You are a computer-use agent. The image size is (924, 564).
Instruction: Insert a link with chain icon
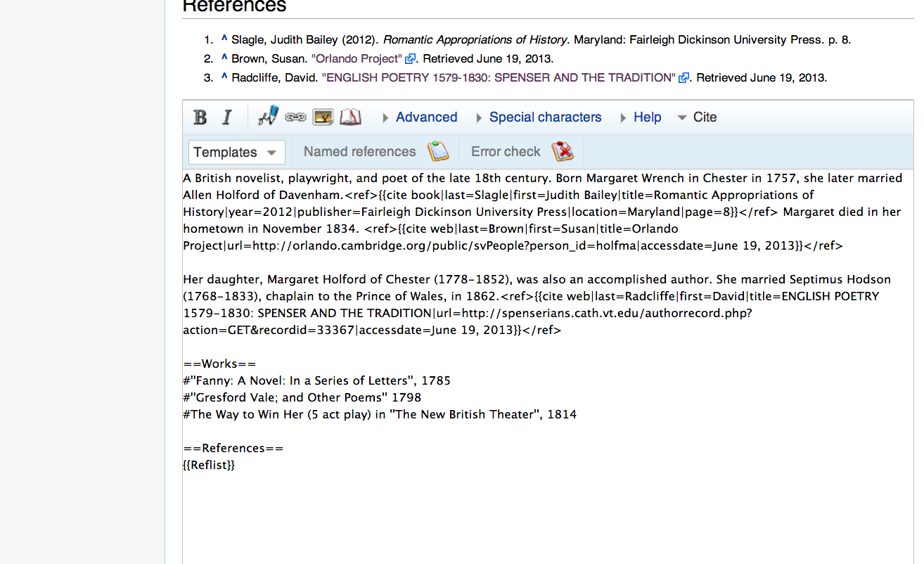pyautogui.click(x=295, y=117)
